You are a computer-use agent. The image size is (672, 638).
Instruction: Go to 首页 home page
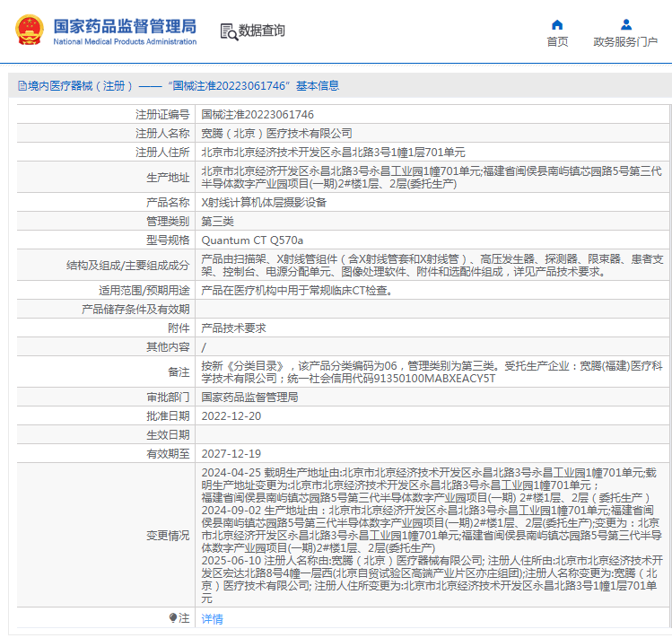tap(557, 41)
